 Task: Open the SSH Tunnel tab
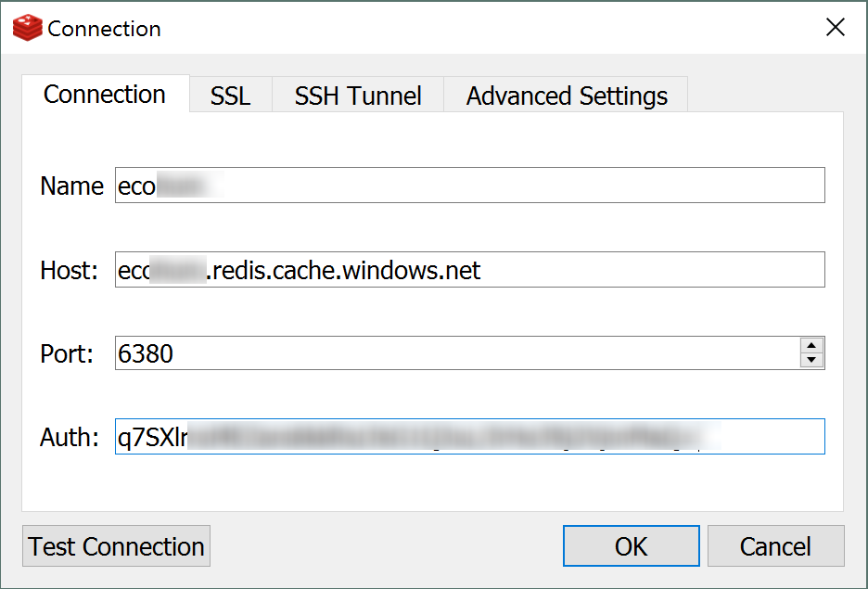[x=358, y=96]
